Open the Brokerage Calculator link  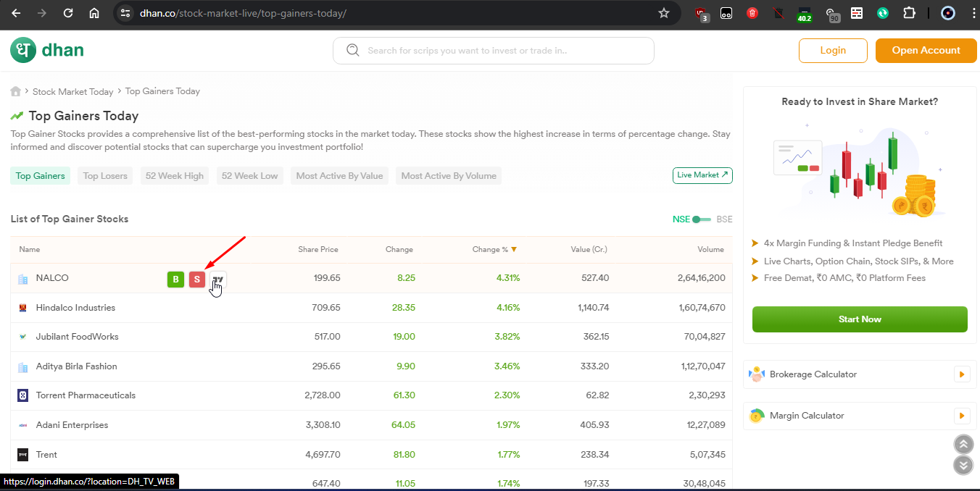[813, 374]
